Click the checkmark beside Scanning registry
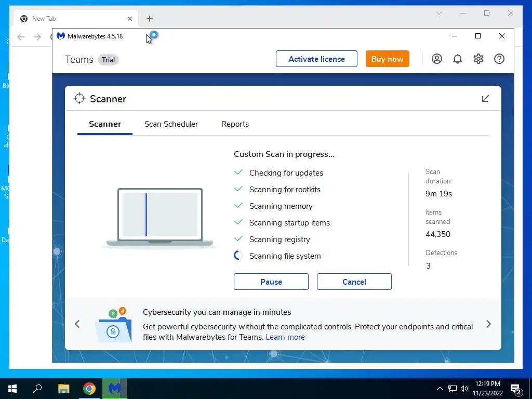 coord(238,238)
